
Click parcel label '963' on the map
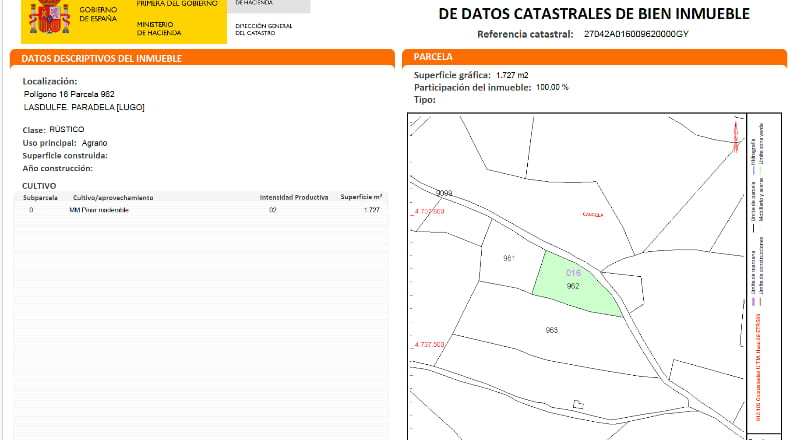[551, 330]
